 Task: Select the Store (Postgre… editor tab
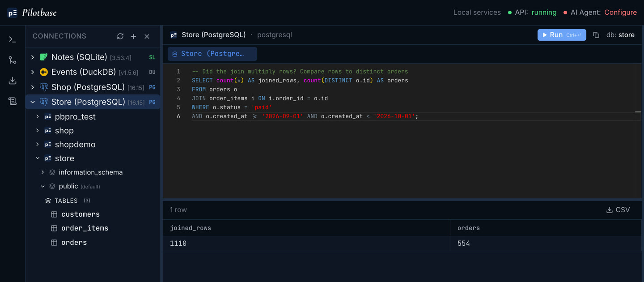212,54
